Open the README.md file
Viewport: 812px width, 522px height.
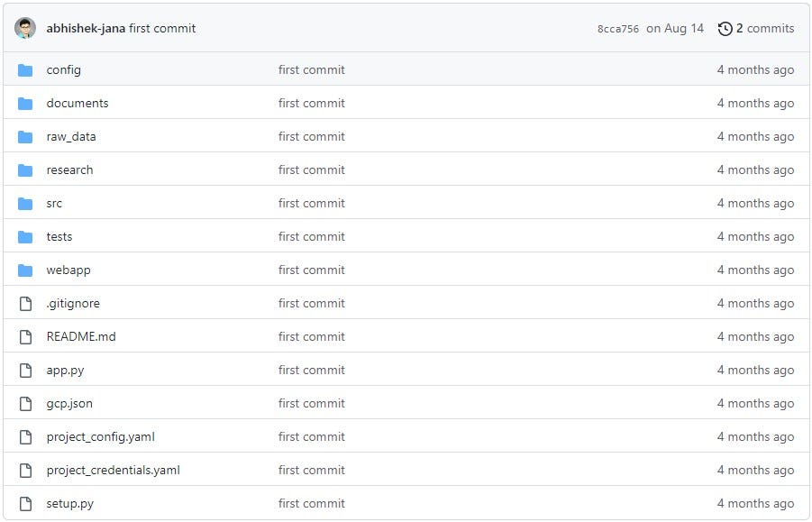81,337
